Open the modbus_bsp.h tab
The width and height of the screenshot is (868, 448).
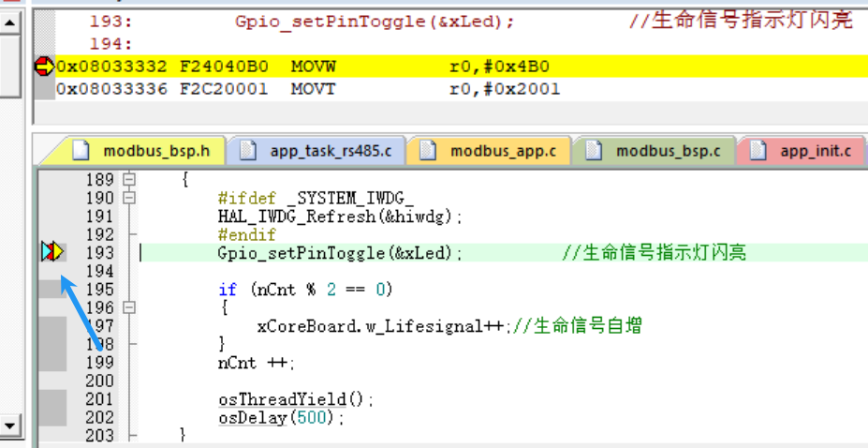pyautogui.click(x=132, y=151)
